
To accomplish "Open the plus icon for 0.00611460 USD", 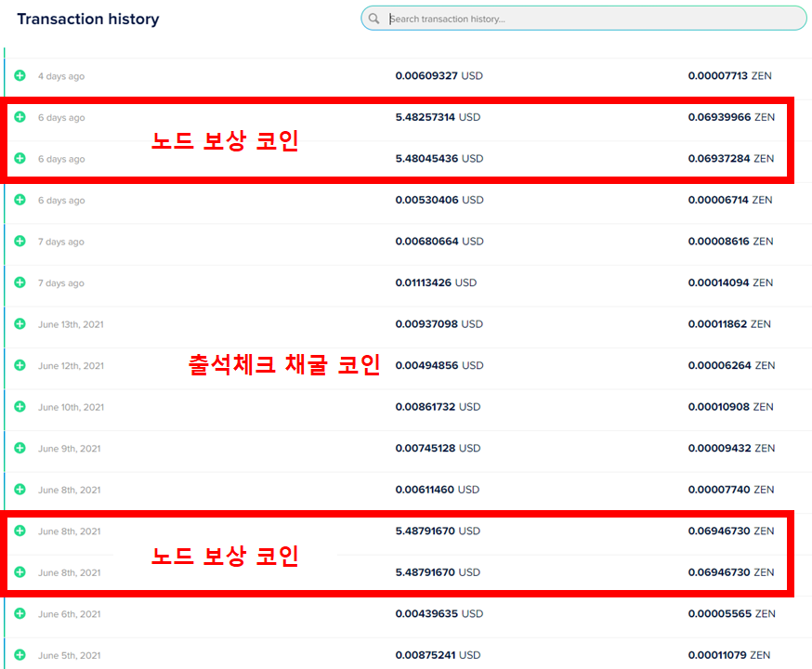I will (20, 490).
